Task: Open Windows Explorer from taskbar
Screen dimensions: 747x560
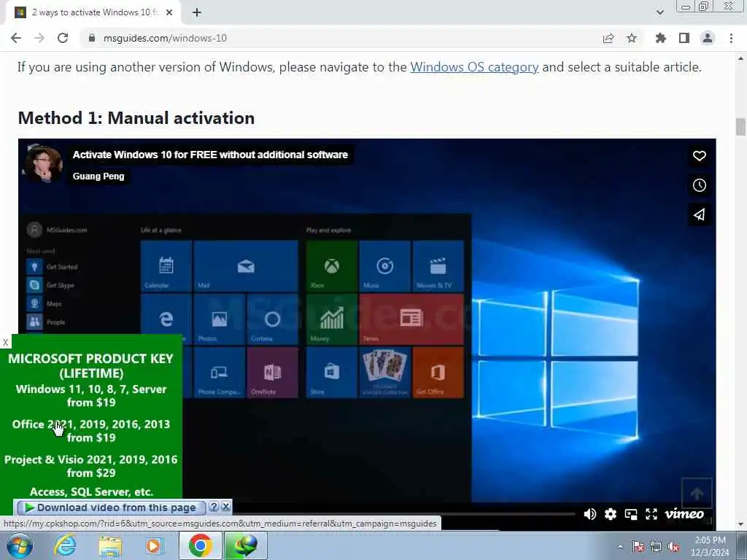Action: coord(110,545)
